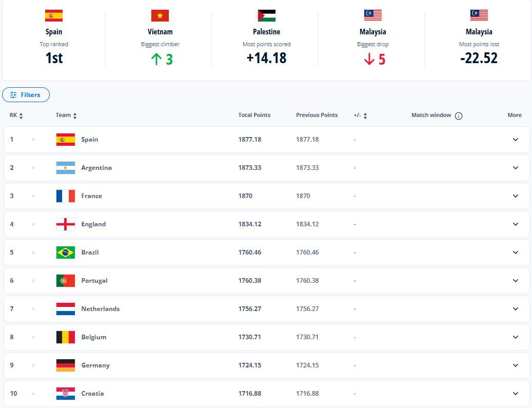Click the England team name
The height and width of the screenshot is (408, 532).
click(x=94, y=224)
